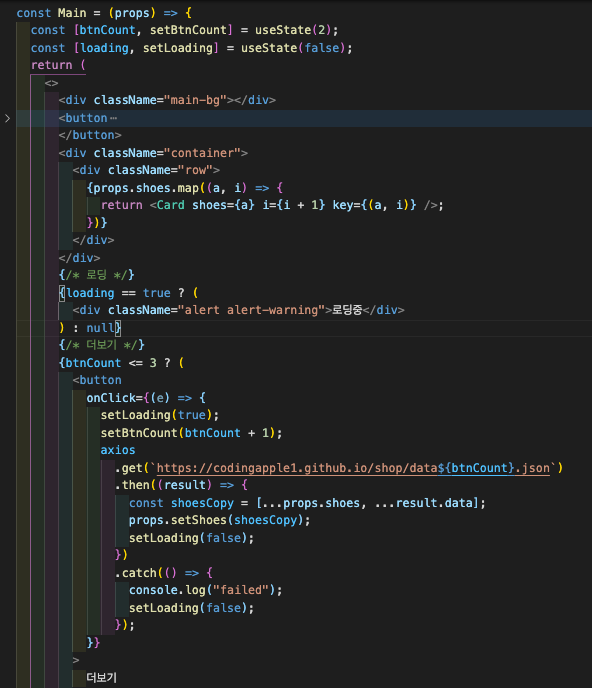Click the Card component tag
This screenshot has height=688, width=592.
(x=170, y=205)
